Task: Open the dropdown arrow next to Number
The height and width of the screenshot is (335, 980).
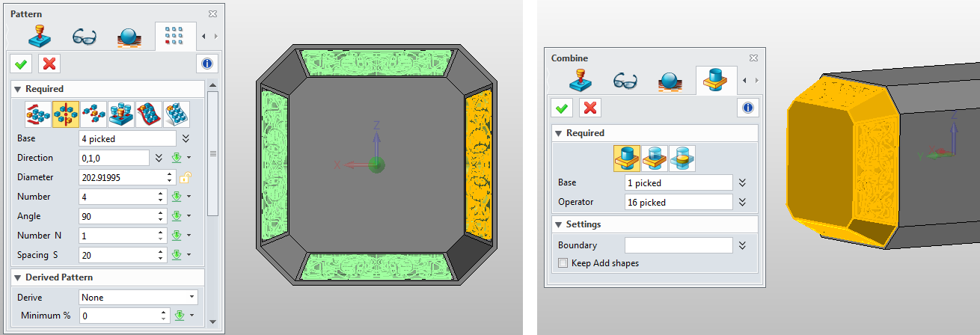Action: (189, 197)
